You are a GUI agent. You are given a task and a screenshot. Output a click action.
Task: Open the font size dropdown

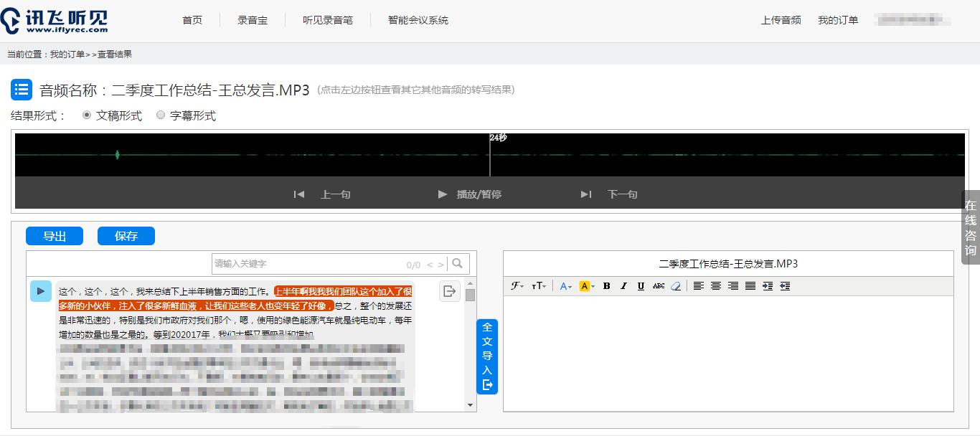point(540,285)
